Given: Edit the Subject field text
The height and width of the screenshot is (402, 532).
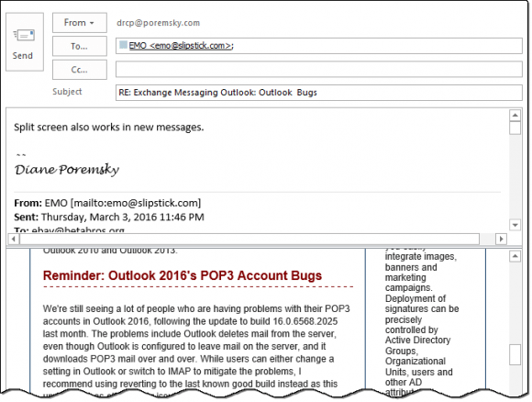Looking at the screenshot, I should click(x=318, y=93).
